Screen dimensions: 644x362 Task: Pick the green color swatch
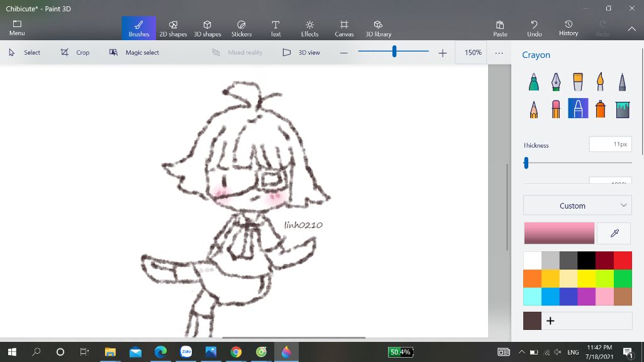coord(623,278)
